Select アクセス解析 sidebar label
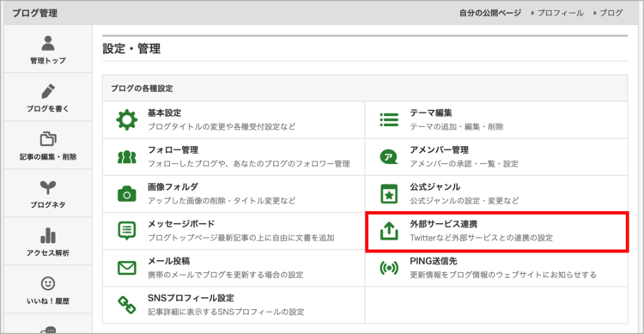Image resolution: width=644 pixels, height=334 pixels. (48, 253)
